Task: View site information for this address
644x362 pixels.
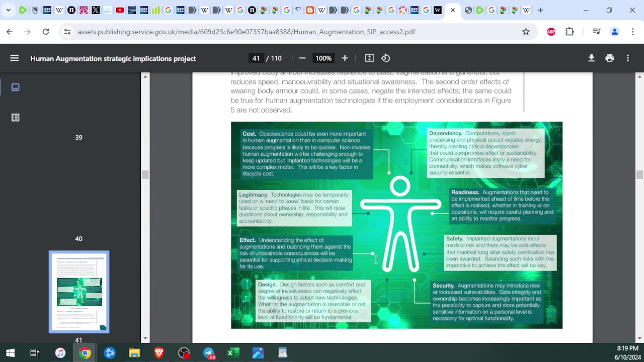Action: coord(67,32)
